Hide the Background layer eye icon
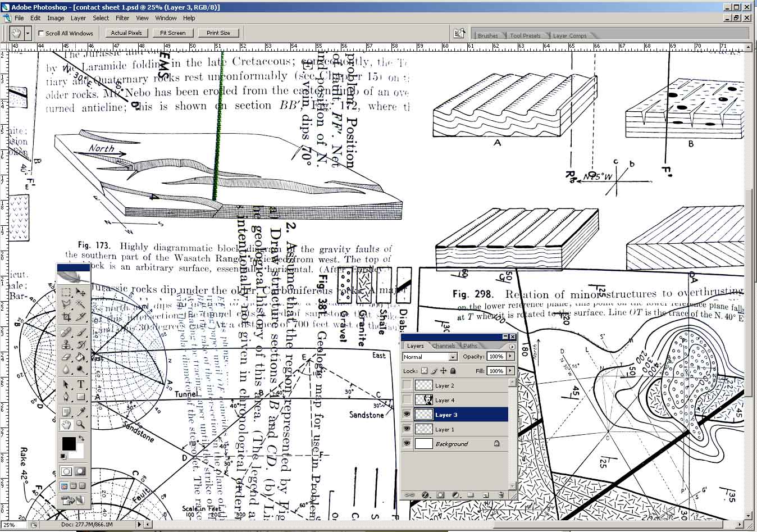757x532 pixels. pos(407,444)
